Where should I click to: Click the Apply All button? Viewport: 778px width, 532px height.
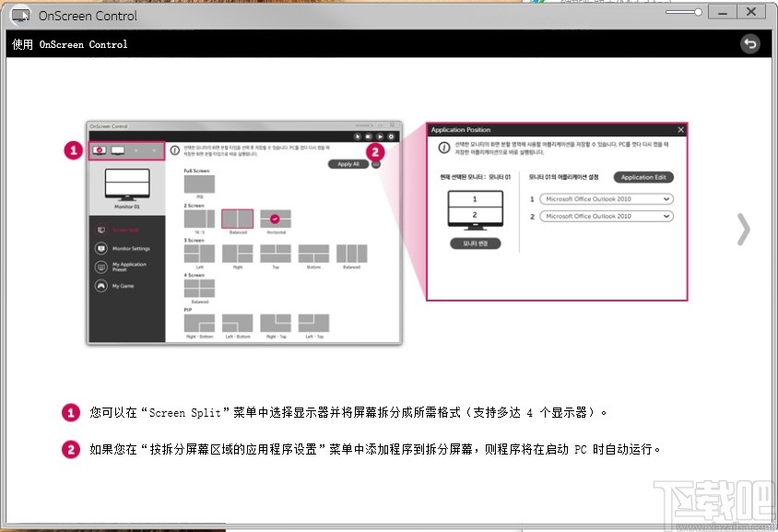click(348, 164)
